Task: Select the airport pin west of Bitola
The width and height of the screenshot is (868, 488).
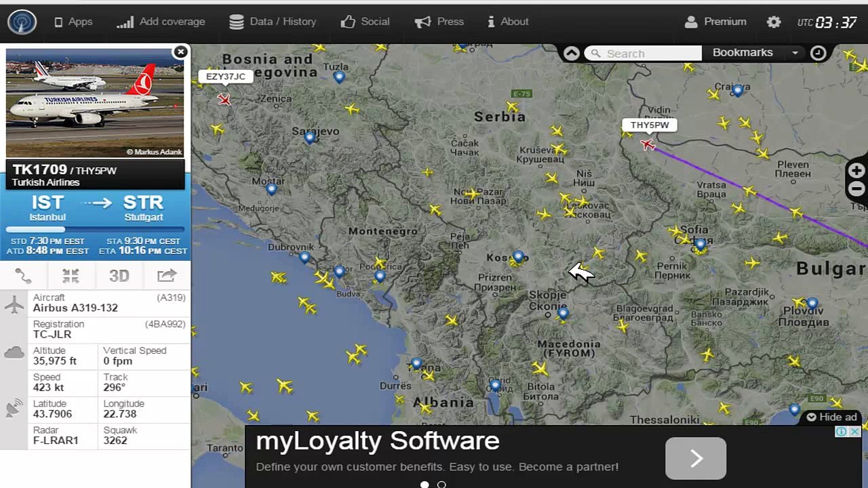Action: [x=495, y=386]
